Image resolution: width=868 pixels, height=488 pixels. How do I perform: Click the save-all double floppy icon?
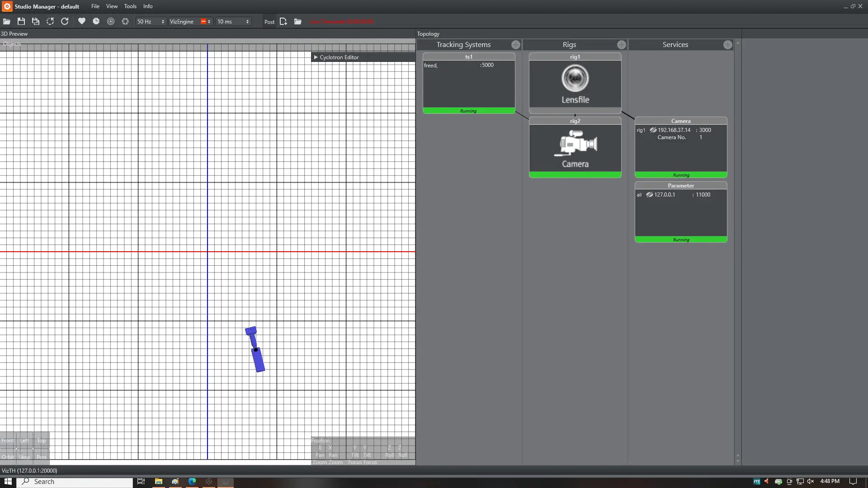[x=36, y=22]
